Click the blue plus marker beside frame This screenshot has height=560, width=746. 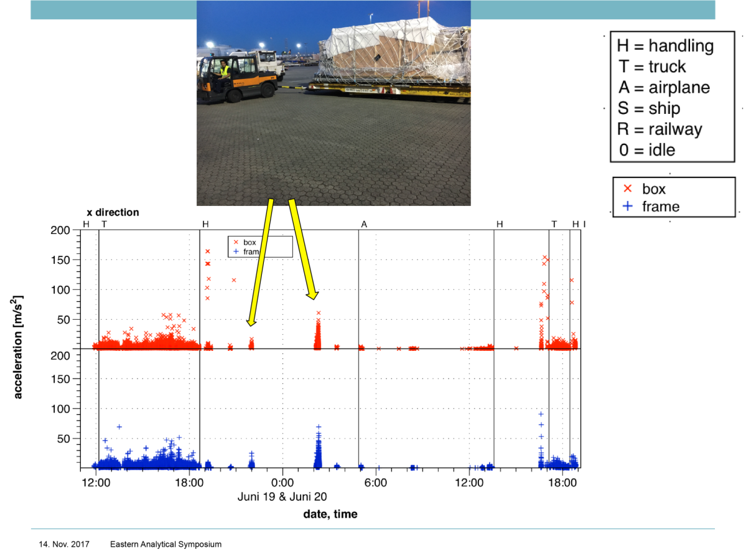click(628, 207)
